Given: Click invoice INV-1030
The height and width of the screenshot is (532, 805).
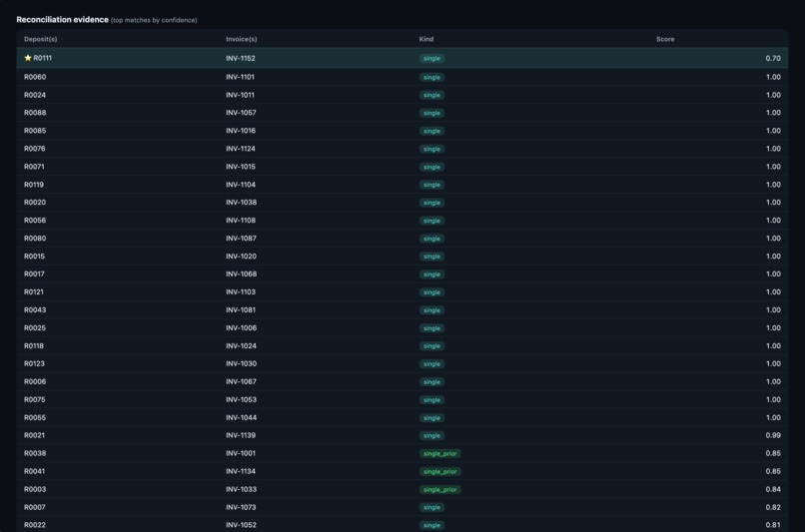Looking at the screenshot, I should pos(241,363).
